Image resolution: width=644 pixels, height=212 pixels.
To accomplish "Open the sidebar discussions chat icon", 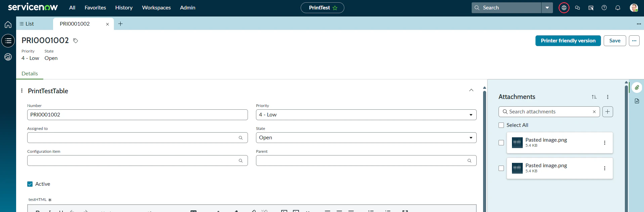I will coord(577,8).
